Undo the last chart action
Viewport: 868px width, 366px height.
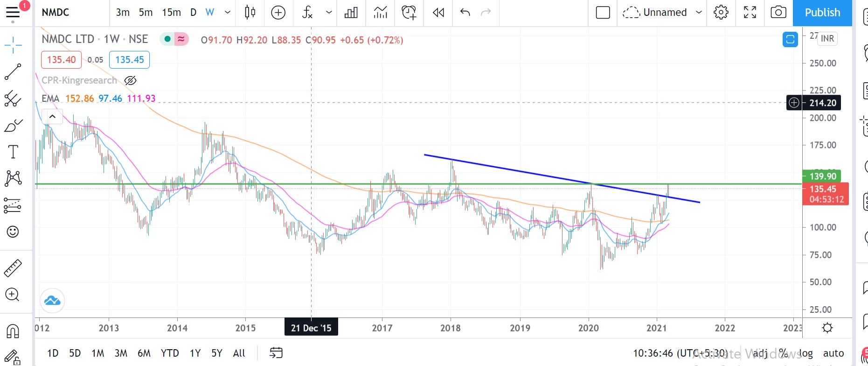(465, 13)
